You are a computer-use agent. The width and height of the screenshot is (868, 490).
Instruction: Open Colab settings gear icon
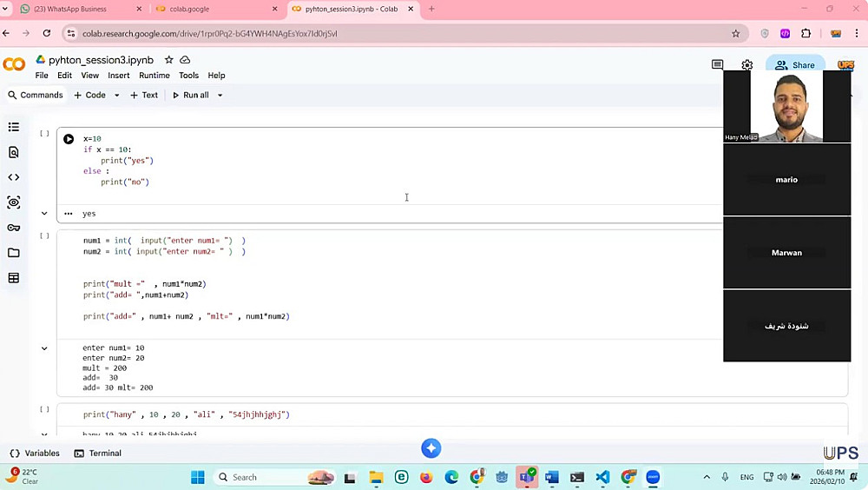746,65
